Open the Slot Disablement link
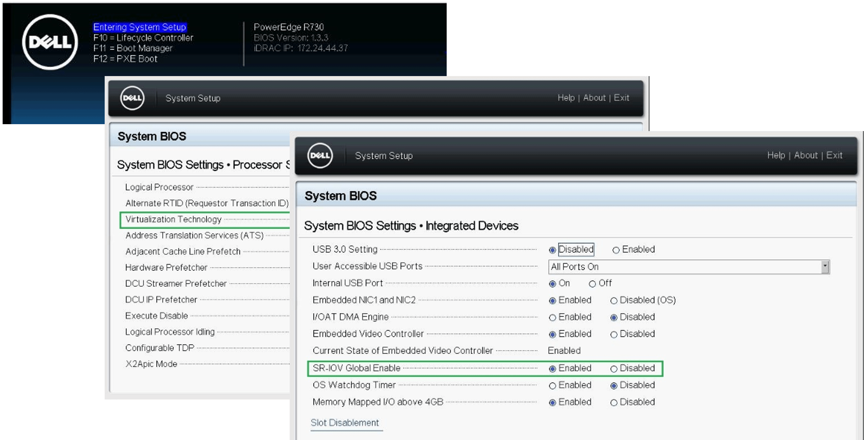This screenshot has width=868, height=440. (x=344, y=423)
